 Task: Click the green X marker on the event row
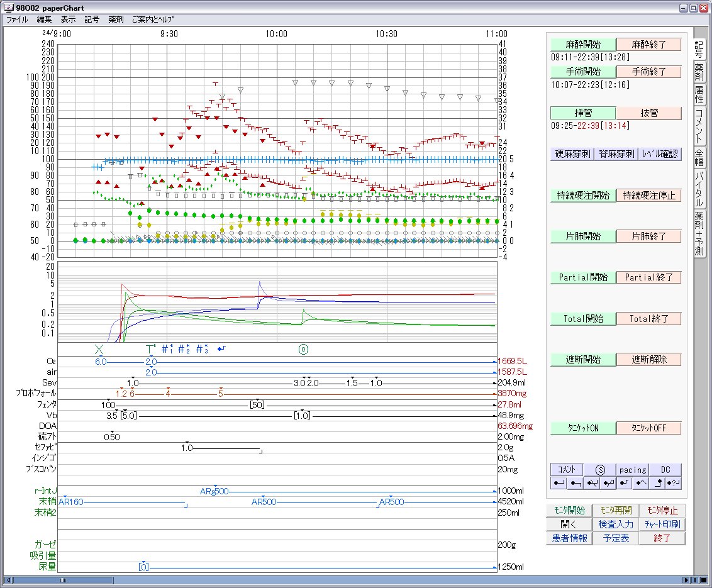(98, 348)
